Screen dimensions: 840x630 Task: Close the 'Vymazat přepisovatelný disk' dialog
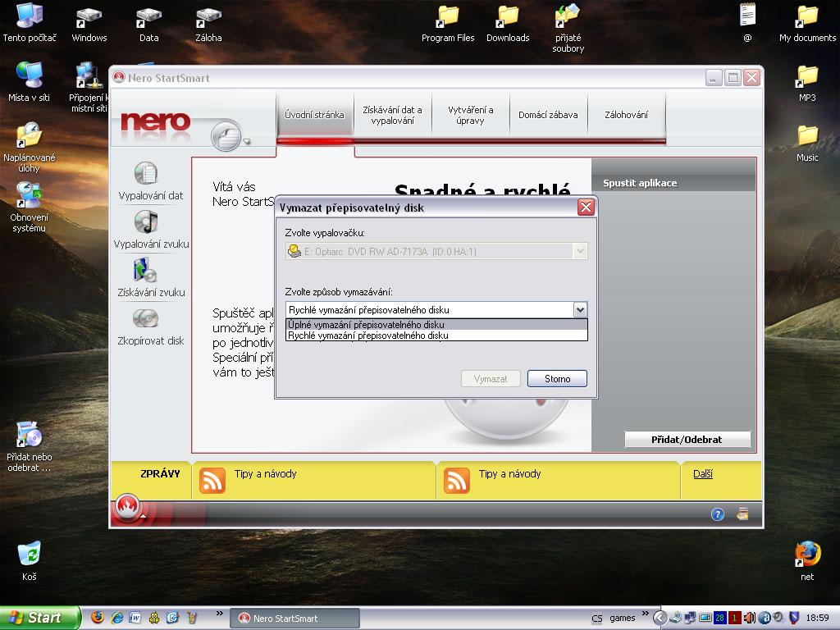click(x=586, y=207)
